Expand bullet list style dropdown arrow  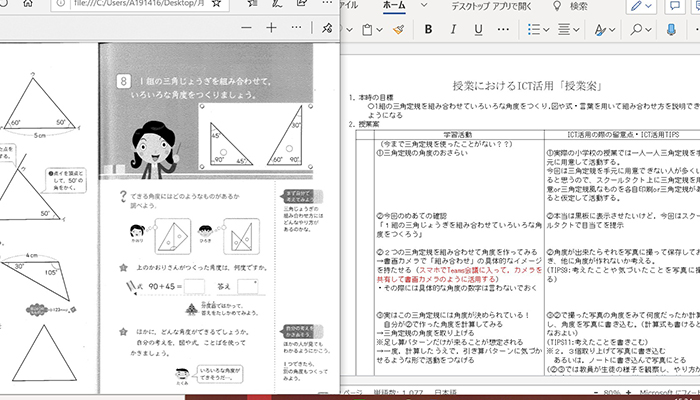(546, 30)
